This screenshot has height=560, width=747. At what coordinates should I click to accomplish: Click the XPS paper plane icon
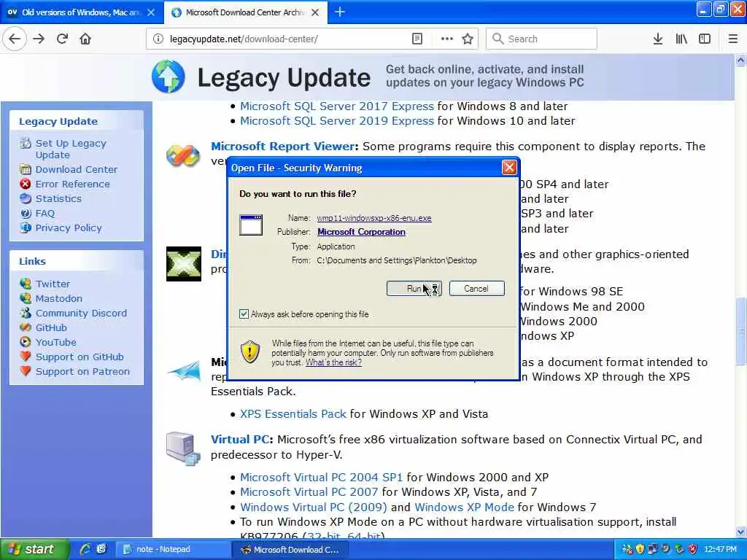(184, 371)
